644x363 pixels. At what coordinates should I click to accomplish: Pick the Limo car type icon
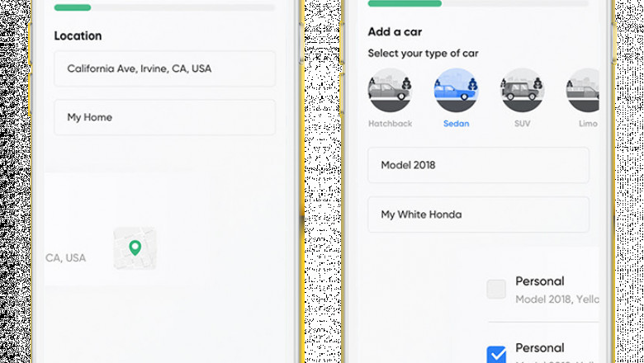point(584,90)
